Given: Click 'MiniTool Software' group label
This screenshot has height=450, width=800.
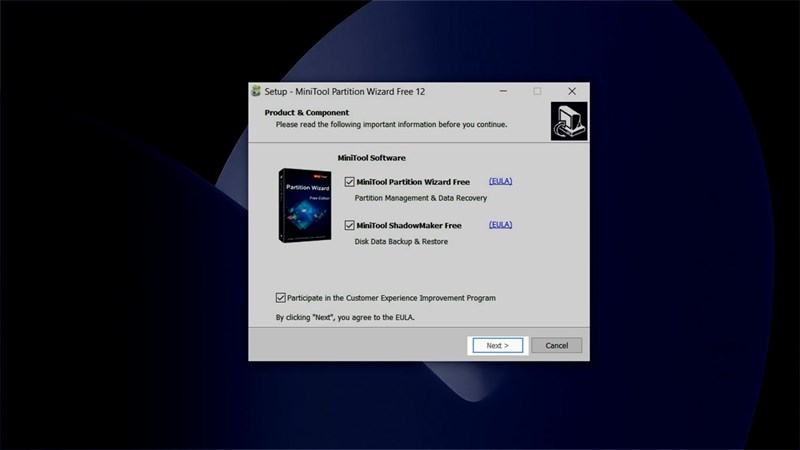Looking at the screenshot, I should pyautogui.click(x=371, y=158).
